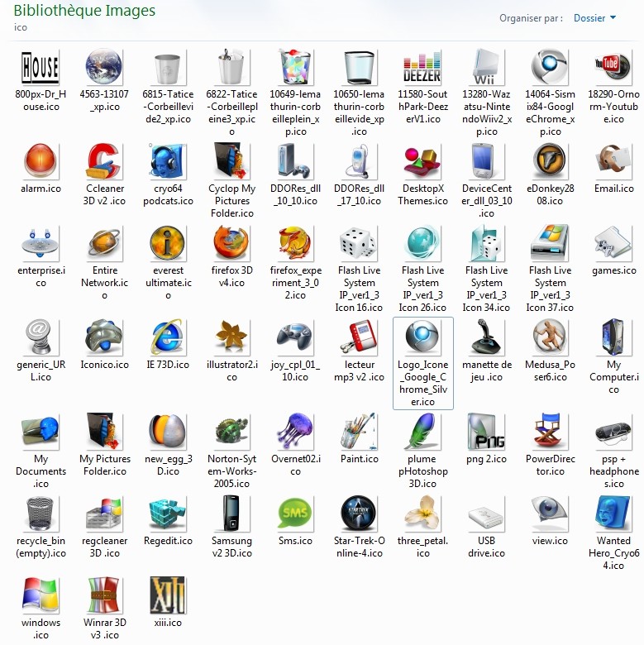
Task: Select the joy_cpl_01_10.ico gamepad icon
Action: [295, 337]
